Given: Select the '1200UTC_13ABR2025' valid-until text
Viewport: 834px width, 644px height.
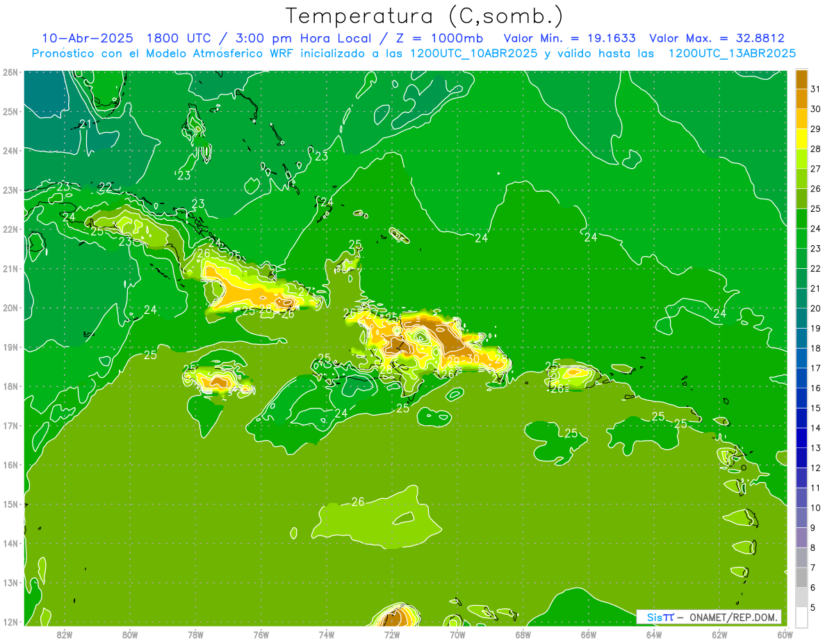Looking at the screenshot, I should [732, 53].
